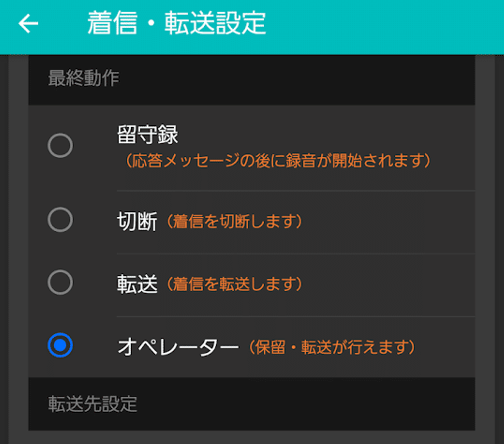This screenshot has height=444, width=504.
Task: Click the orange 保留・転送が行えます description
Action: coord(332,347)
